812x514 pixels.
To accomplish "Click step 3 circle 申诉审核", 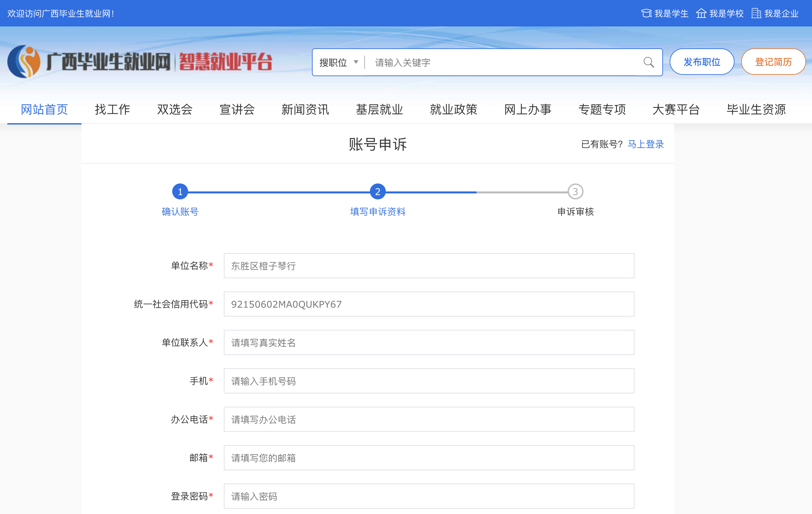I will click(575, 191).
